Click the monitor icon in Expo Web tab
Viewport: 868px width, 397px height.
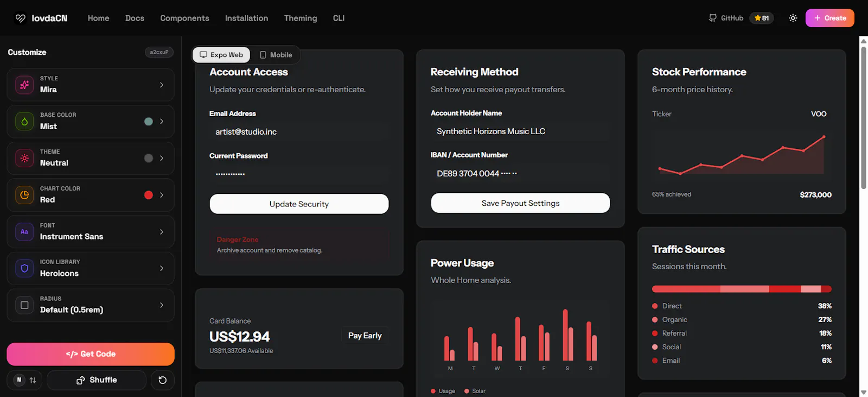(203, 55)
